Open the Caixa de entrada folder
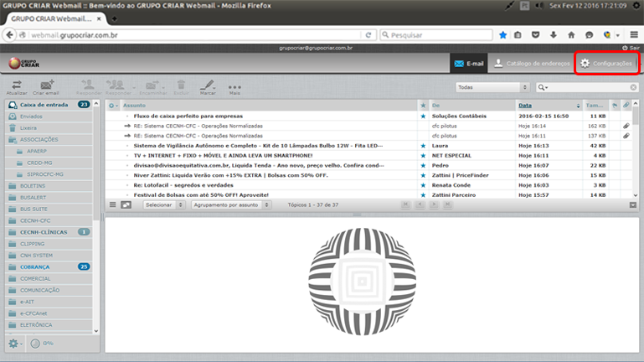 click(49, 105)
